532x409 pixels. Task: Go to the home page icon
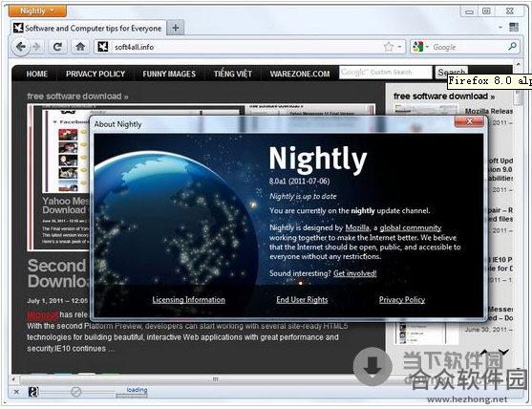[80, 47]
